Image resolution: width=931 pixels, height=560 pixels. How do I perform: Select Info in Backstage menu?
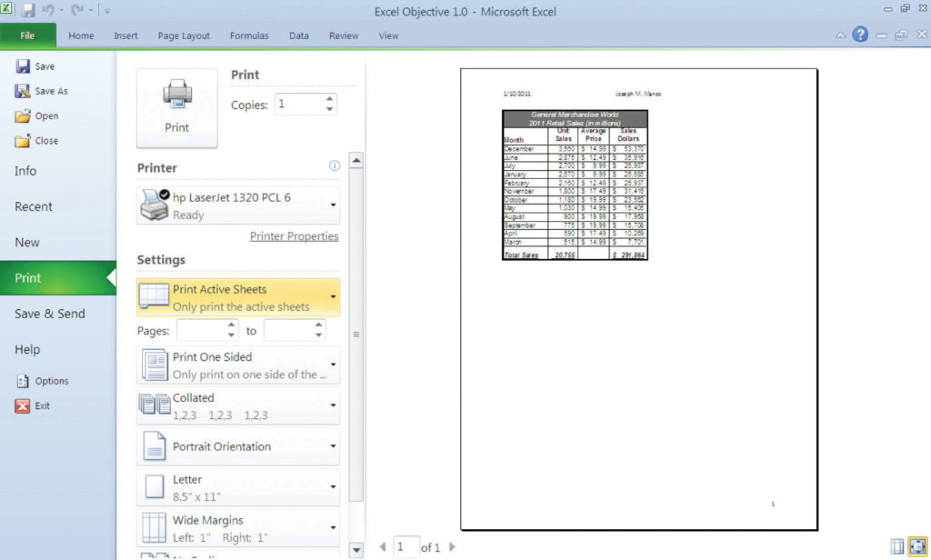[58, 171]
